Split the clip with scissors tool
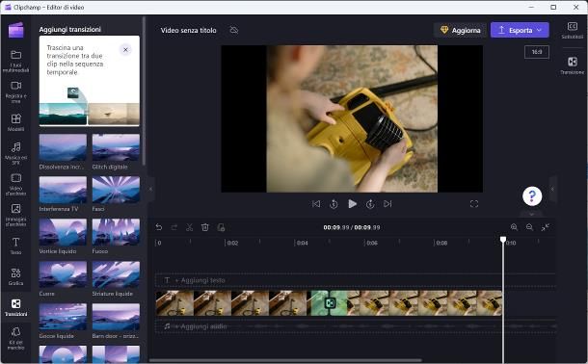 click(189, 227)
